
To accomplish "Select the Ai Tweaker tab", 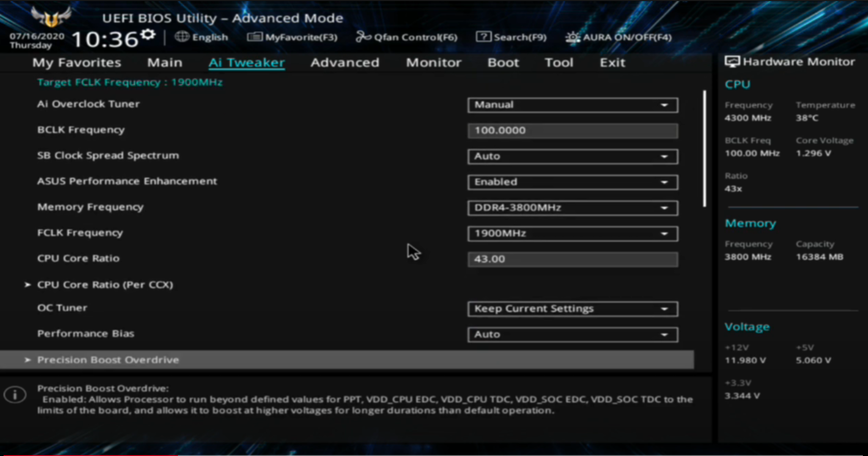I will [246, 63].
